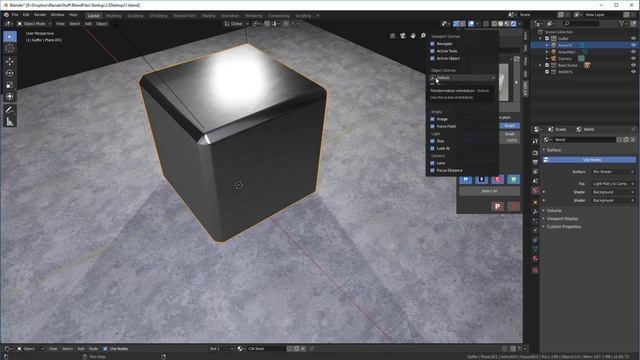Toggle the perspective/orthographic grid gizmo
Screen dimensions: 640x360
[393, 36]
